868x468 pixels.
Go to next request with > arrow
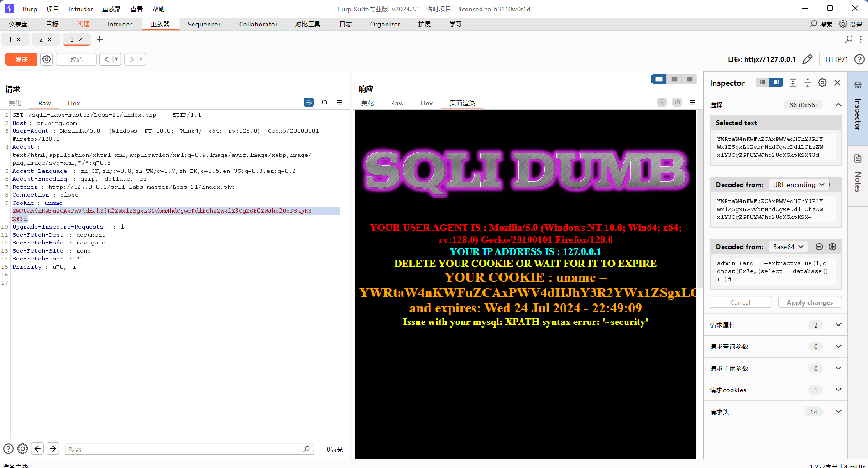(x=131, y=59)
